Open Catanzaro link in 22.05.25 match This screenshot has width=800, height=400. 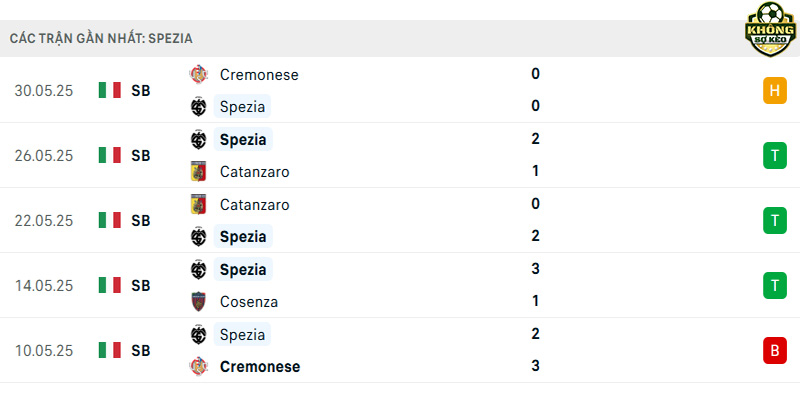[255, 205]
